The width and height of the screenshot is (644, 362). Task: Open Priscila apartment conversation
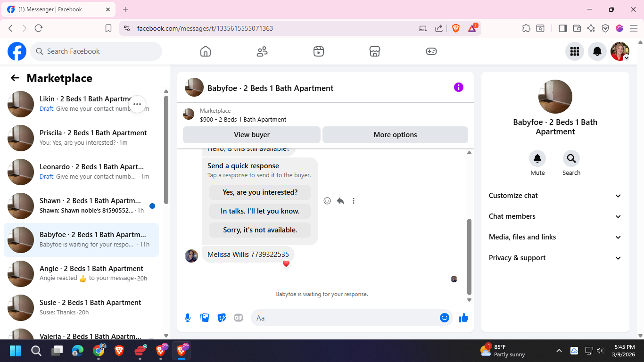point(81,138)
